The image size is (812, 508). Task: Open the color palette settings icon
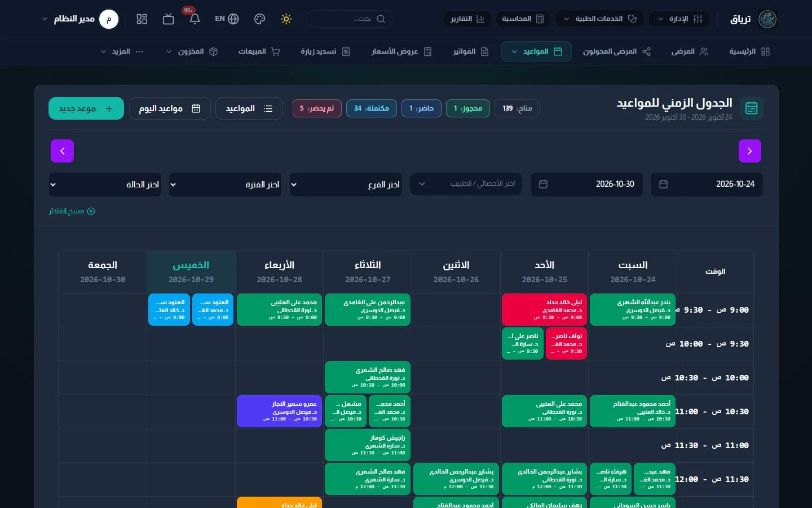260,19
